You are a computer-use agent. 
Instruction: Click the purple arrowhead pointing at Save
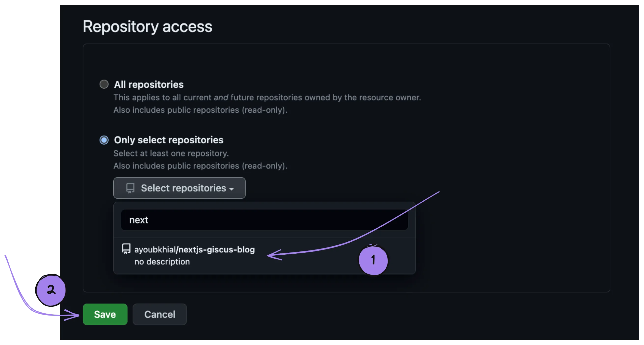point(73,315)
